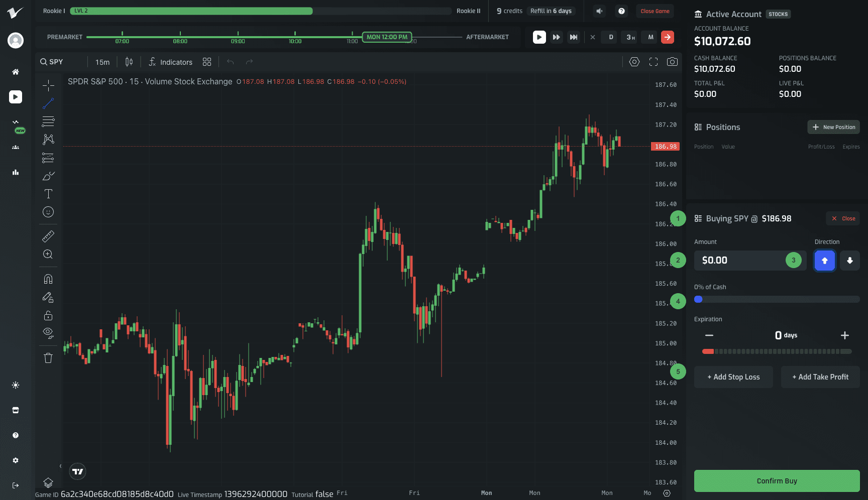Select the up buy direction arrow

coord(824,261)
